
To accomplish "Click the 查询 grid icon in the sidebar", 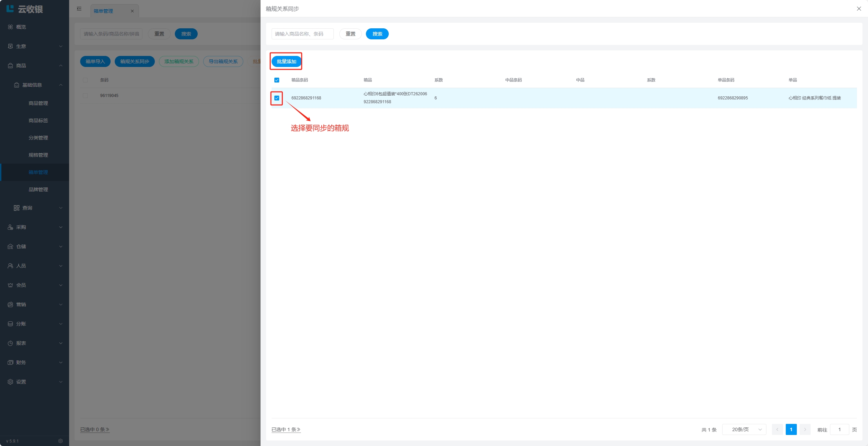I will (17, 208).
